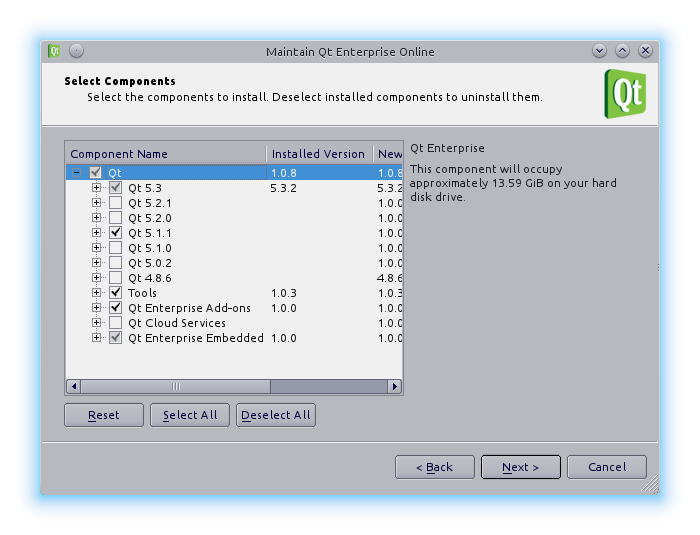Viewport: 700px width, 535px height.
Task: Click the Installed Version column header
Action: point(318,154)
